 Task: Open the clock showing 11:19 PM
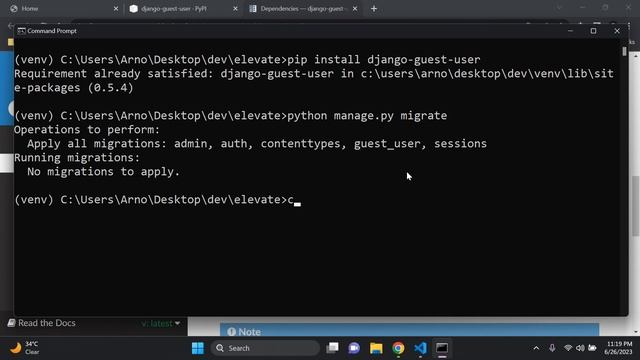tap(619, 348)
